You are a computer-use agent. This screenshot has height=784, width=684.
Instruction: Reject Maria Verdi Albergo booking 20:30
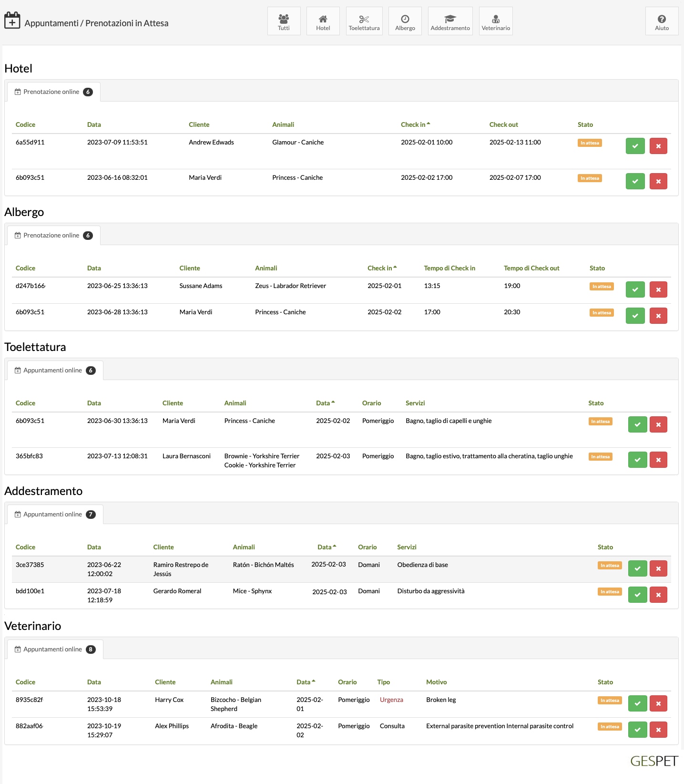pyautogui.click(x=658, y=316)
